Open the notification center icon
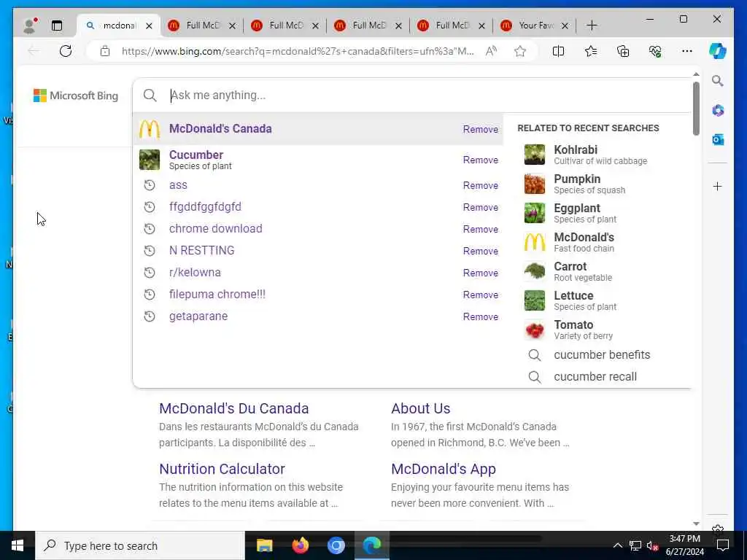 [723, 545]
